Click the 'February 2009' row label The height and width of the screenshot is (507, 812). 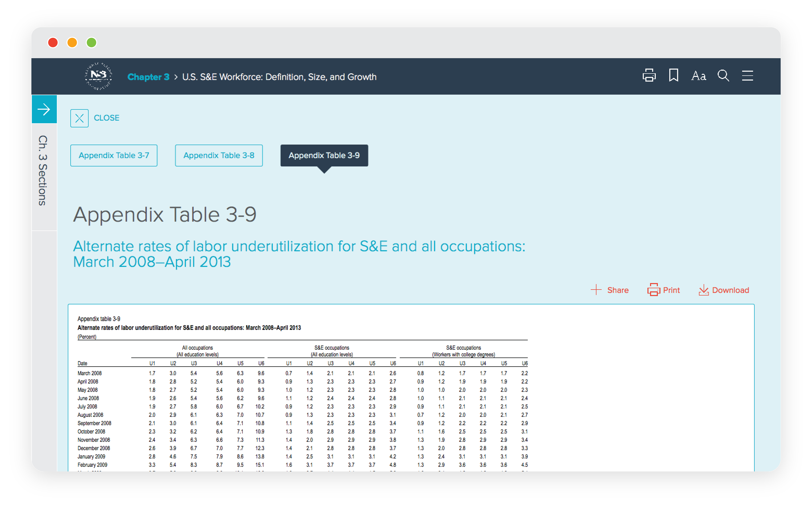pyautogui.click(x=92, y=465)
